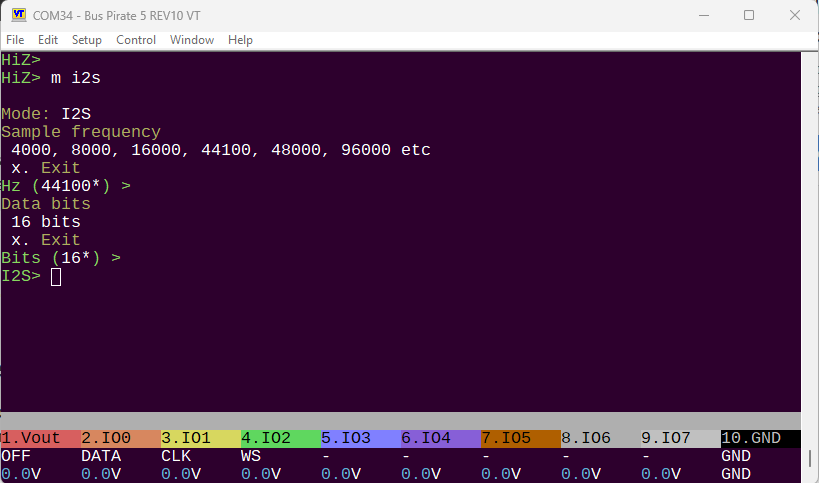Image resolution: width=819 pixels, height=483 pixels.
Task: Open the Help menu
Action: coord(240,40)
